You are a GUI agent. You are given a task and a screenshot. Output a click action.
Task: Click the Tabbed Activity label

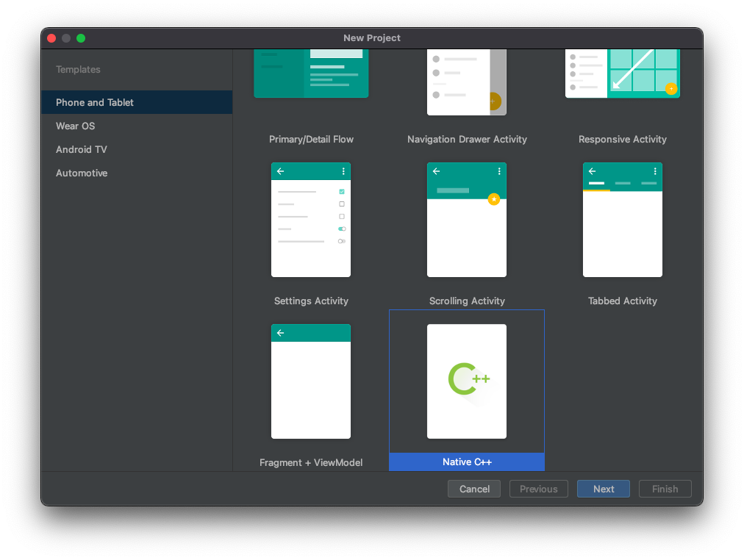623,301
